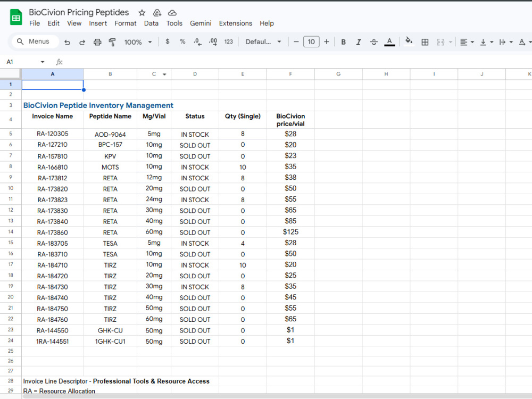Click the decrease decimal places icon

(x=197, y=41)
